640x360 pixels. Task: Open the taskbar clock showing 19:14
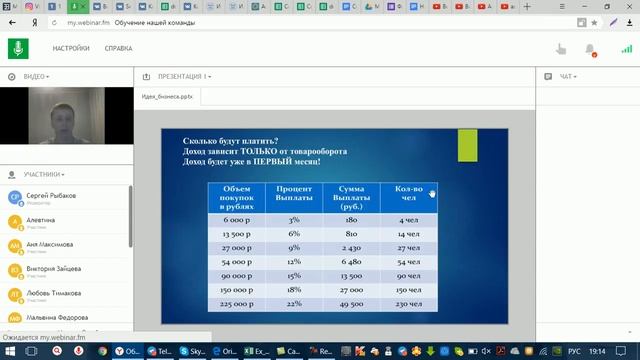(x=597, y=351)
